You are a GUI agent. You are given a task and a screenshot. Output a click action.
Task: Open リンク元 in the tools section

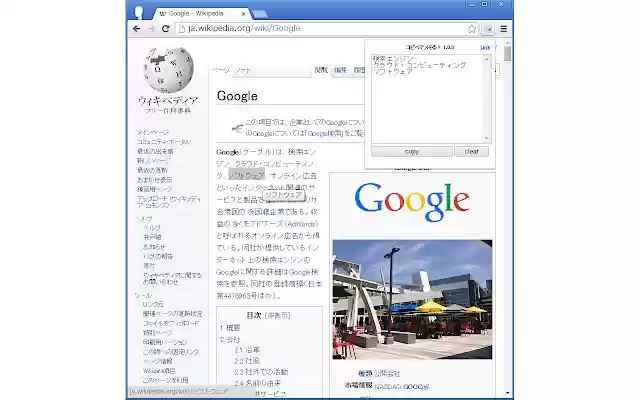(153, 304)
